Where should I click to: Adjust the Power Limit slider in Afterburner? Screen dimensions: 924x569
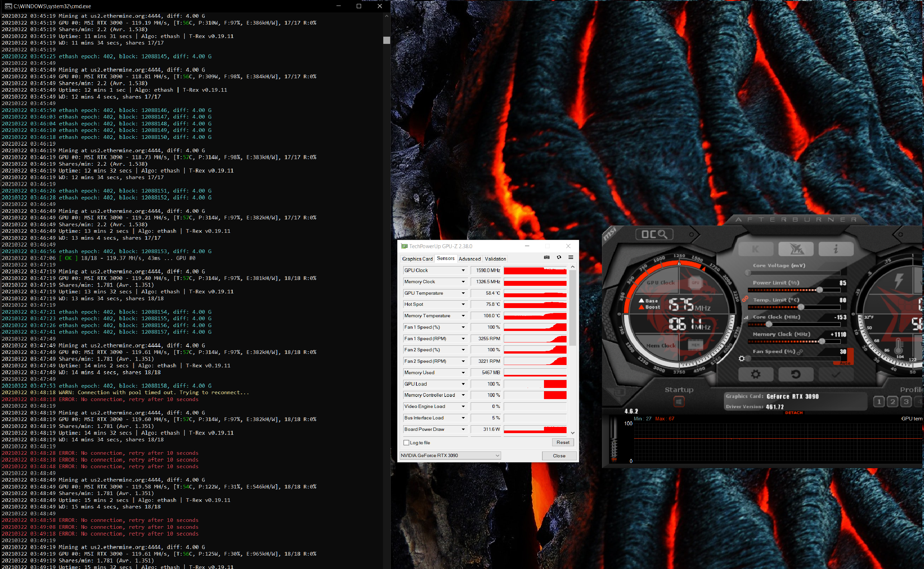(x=794, y=290)
